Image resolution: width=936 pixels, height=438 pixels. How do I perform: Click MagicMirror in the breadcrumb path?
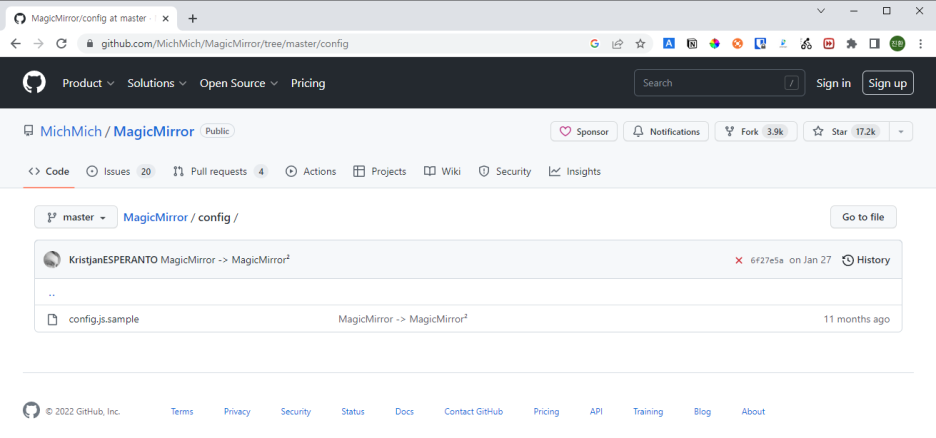(156, 217)
